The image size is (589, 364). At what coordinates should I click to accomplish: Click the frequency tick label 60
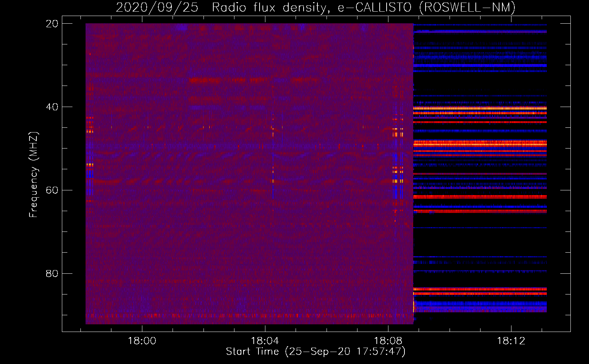point(52,190)
